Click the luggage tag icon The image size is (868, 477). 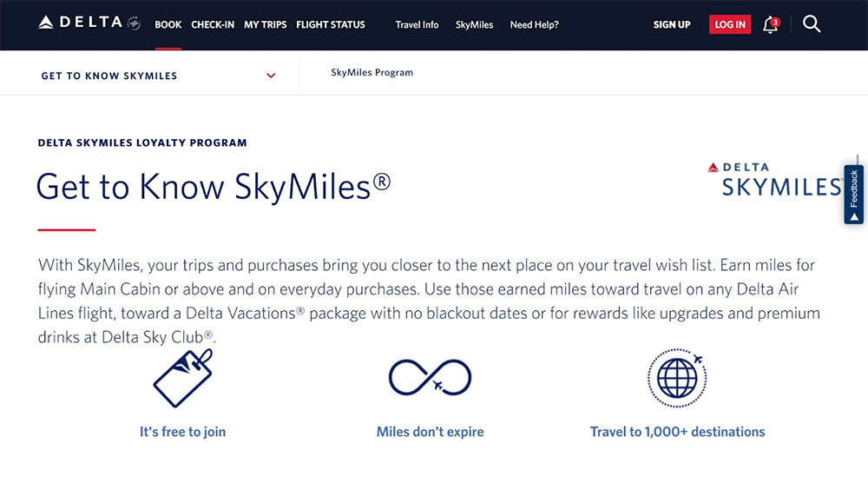182,378
